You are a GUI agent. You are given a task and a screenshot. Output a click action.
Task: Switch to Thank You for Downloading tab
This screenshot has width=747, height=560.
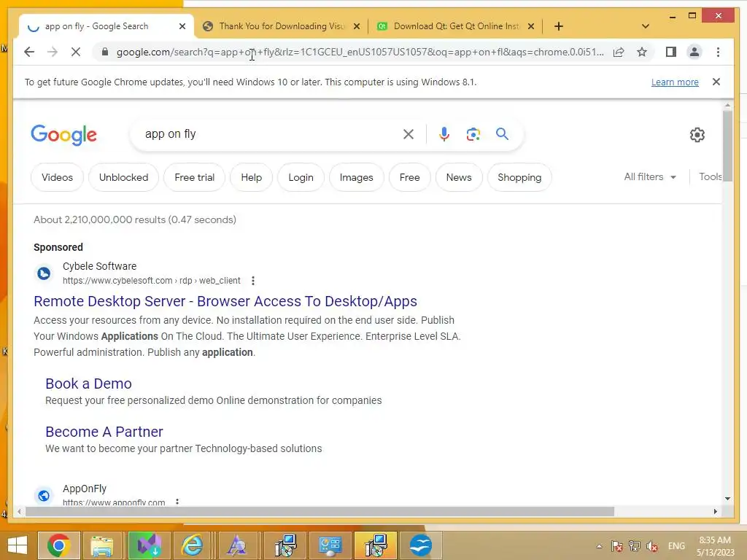pos(281,26)
